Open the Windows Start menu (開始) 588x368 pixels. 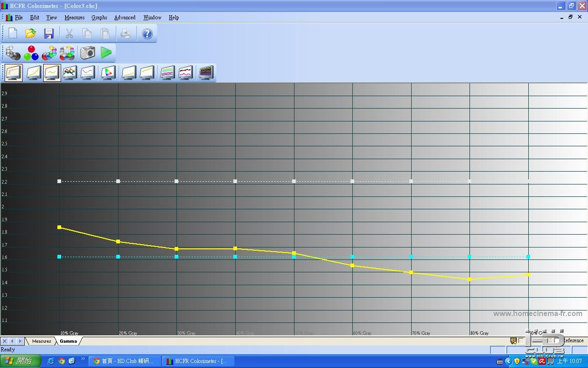click(x=21, y=361)
